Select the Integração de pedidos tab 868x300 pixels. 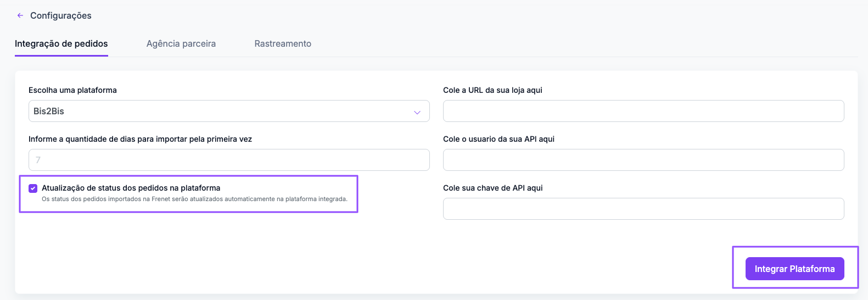tap(61, 44)
